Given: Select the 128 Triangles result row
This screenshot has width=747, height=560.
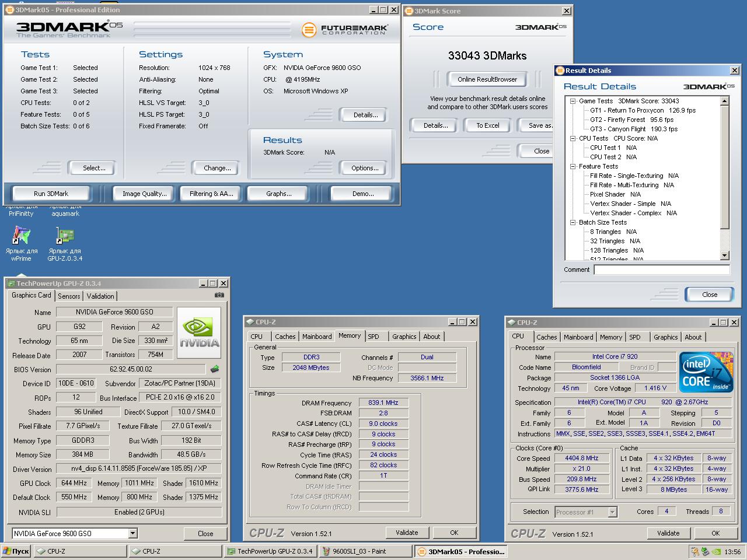Looking at the screenshot, I should coord(617,250).
